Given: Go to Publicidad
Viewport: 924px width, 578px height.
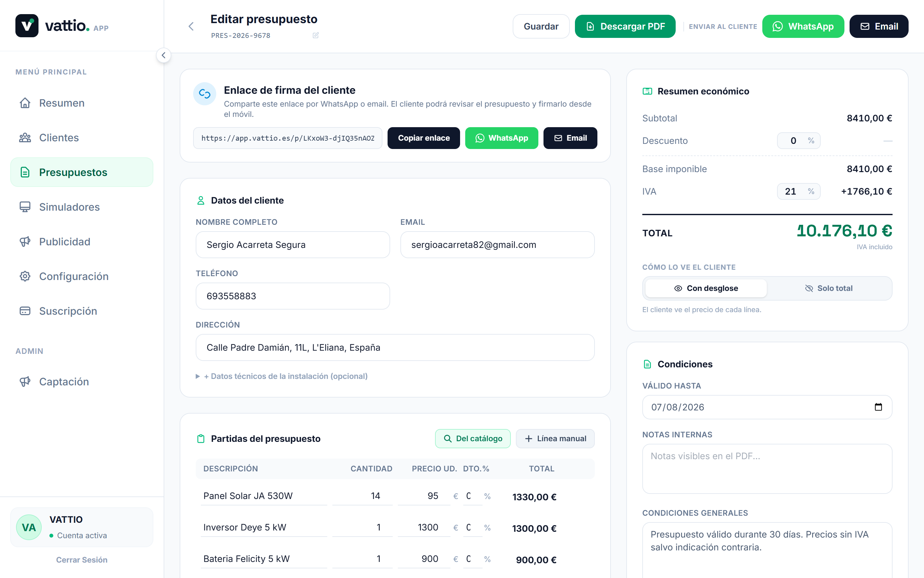Looking at the screenshot, I should (x=82, y=241).
